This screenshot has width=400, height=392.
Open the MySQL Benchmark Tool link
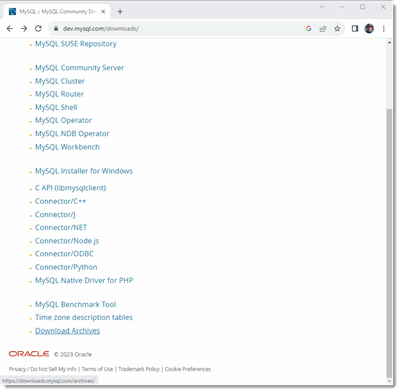coord(76,305)
